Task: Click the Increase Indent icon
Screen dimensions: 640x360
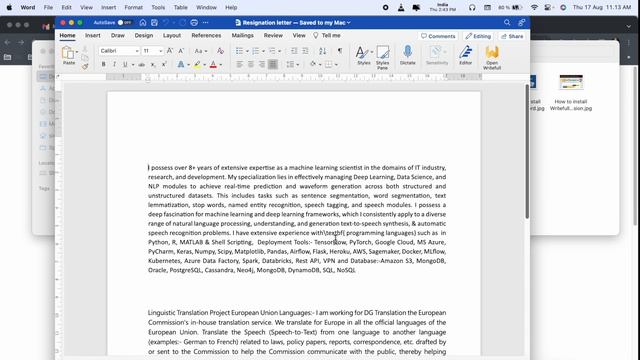Action: [x=305, y=51]
